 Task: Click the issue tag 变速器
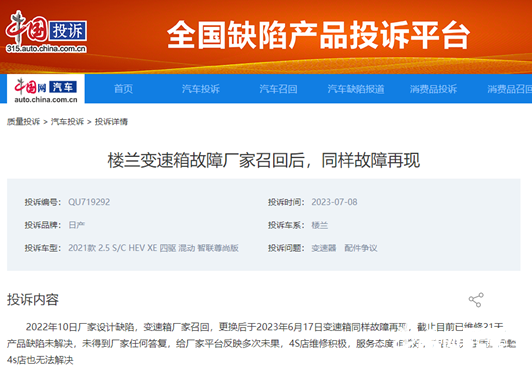(x=324, y=248)
